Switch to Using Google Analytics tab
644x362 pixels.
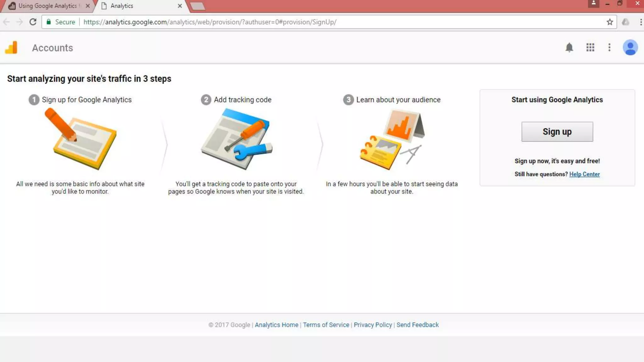point(47,6)
